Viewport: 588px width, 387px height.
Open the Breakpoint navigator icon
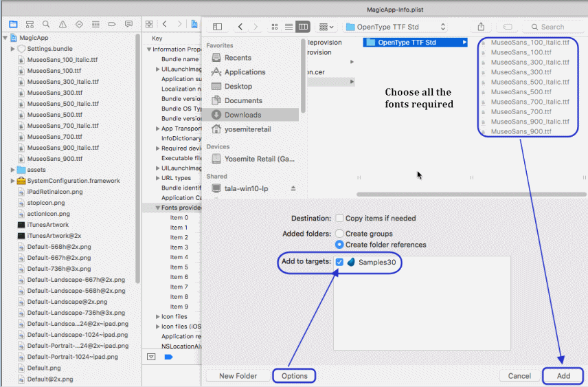click(x=112, y=24)
